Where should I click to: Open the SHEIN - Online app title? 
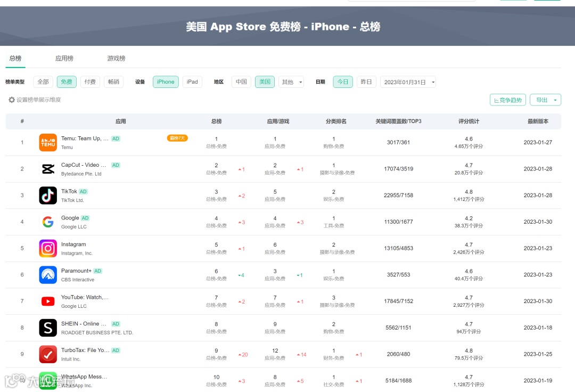[84, 324]
